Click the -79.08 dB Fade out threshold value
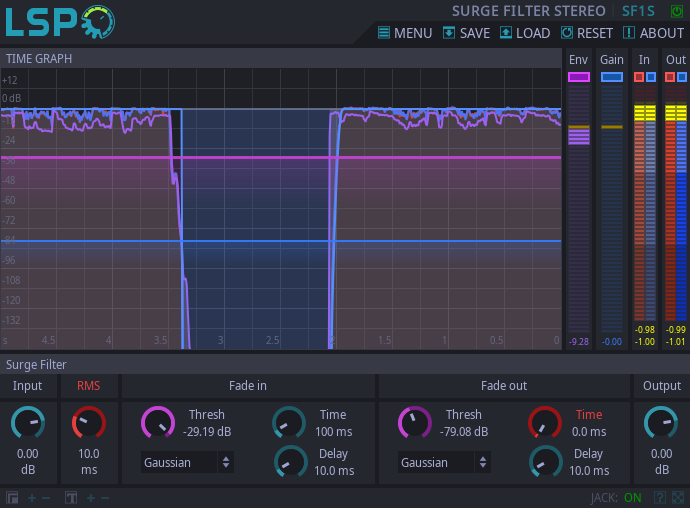This screenshot has width=690, height=508. pos(464,432)
